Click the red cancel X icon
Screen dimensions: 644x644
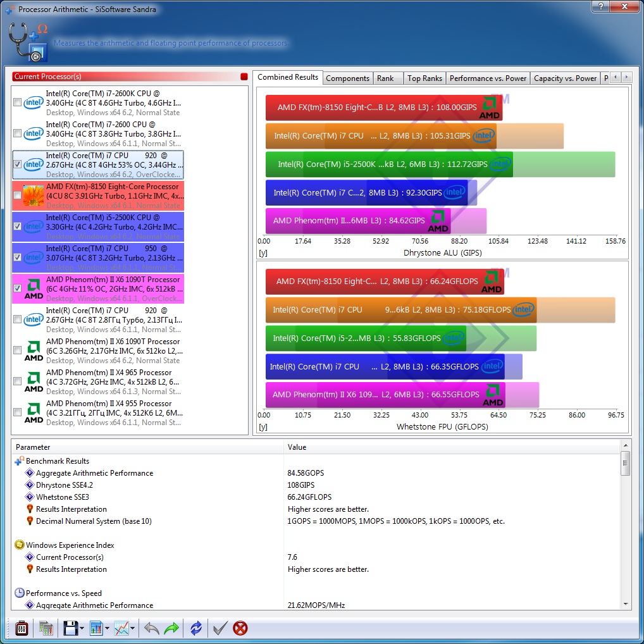[x=240, y=628]
